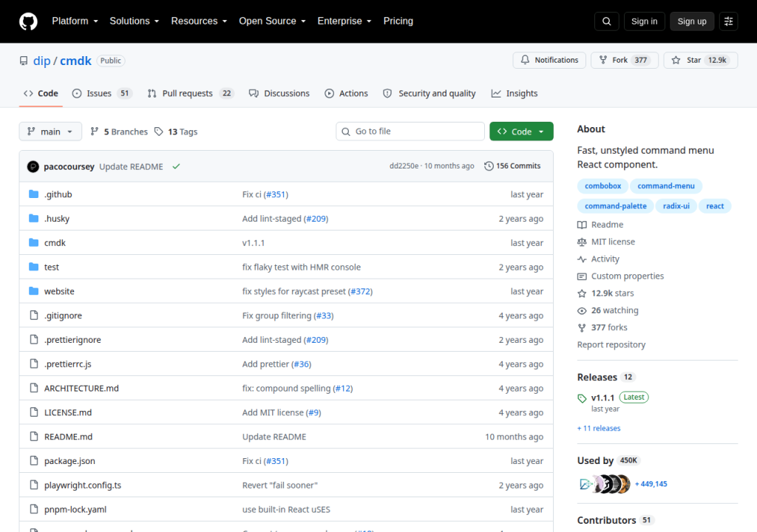This screenshot has width=757, height=532.
Task: Select the README.md file icon
Action: coord(34,437)
